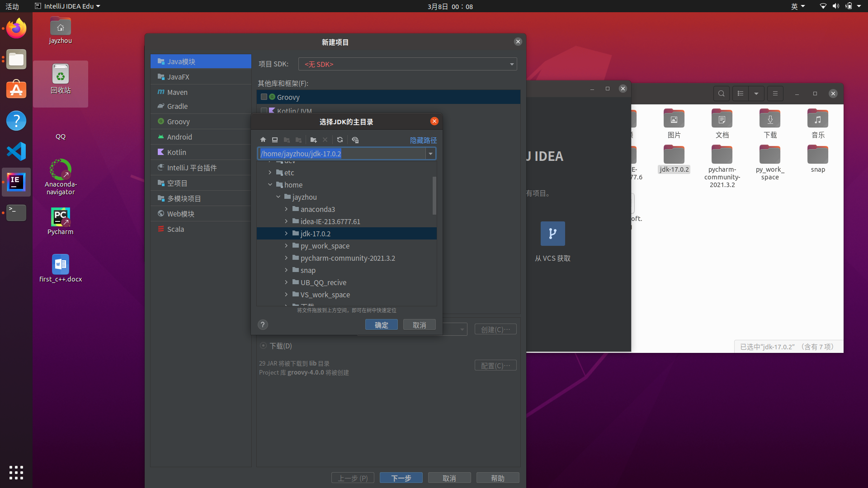Open Files app from the dock
Image resolution: width=868 pixels, height=488 pixels.
pyautogui.click(x=16, y=59)
